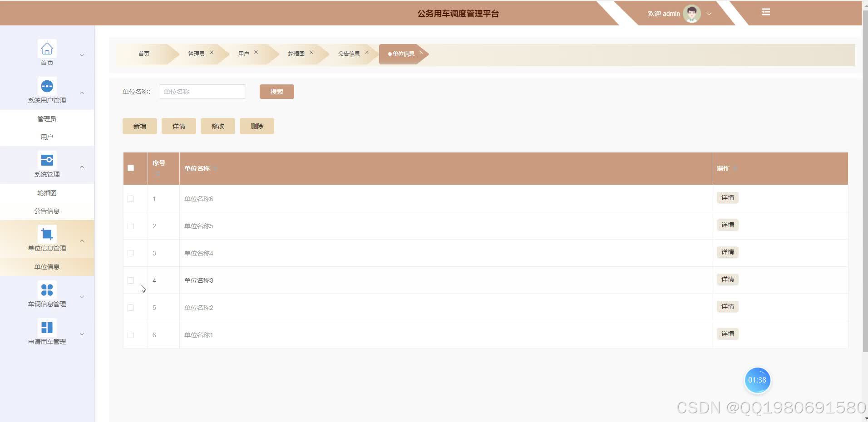Click the admin avatar picture in header
The image size is (868, 422).
pyautogui.click(x=691, y=13)
